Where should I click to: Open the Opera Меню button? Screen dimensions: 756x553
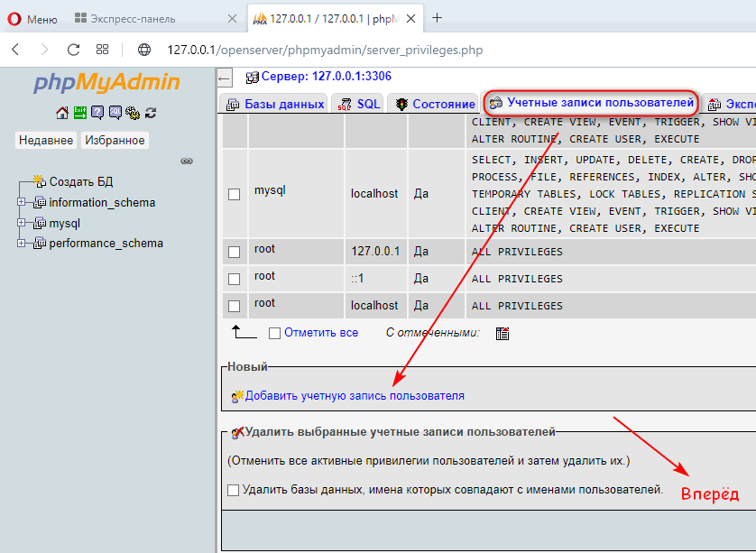coord(32,19)
